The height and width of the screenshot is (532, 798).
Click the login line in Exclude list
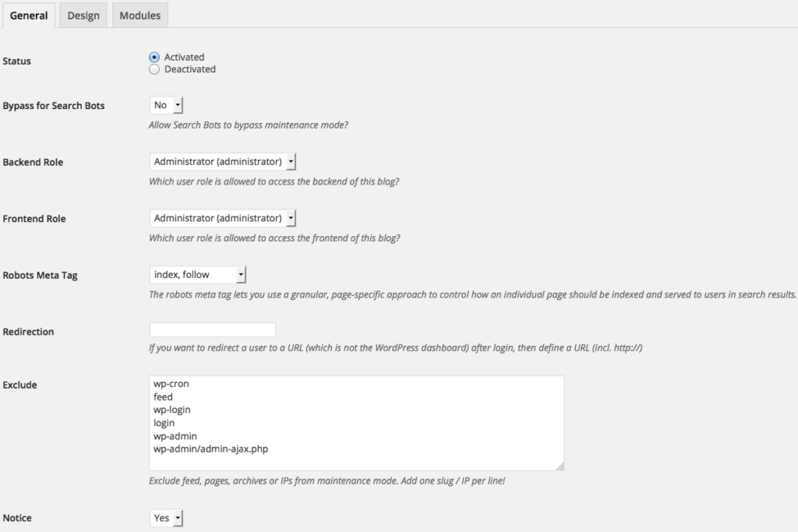(164, 423)
